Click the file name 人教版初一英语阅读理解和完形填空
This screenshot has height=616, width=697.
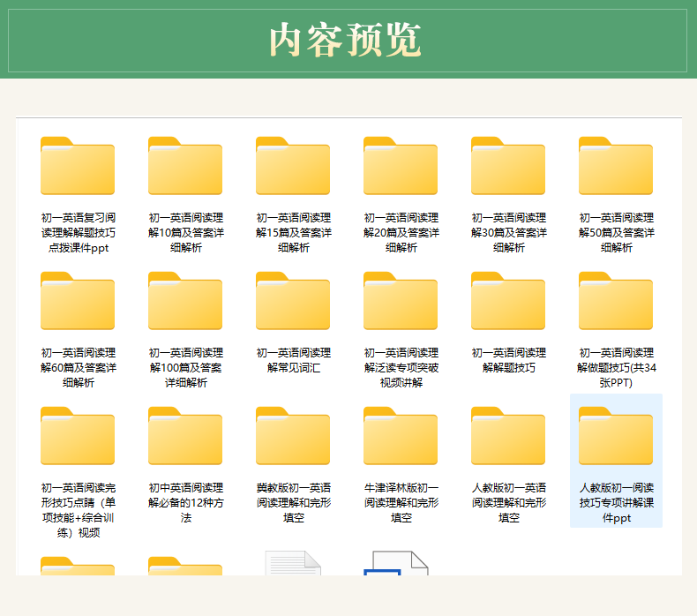click(x=508, y=502)
